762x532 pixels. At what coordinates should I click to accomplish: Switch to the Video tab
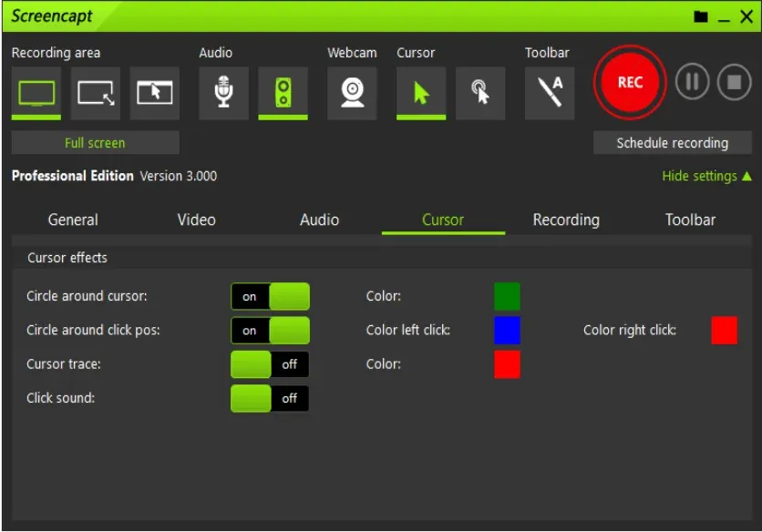click(x=196, y=220)
